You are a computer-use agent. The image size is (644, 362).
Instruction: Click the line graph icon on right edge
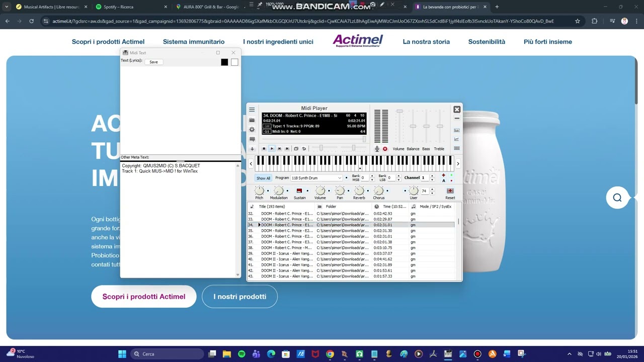(x=456, y=139)
